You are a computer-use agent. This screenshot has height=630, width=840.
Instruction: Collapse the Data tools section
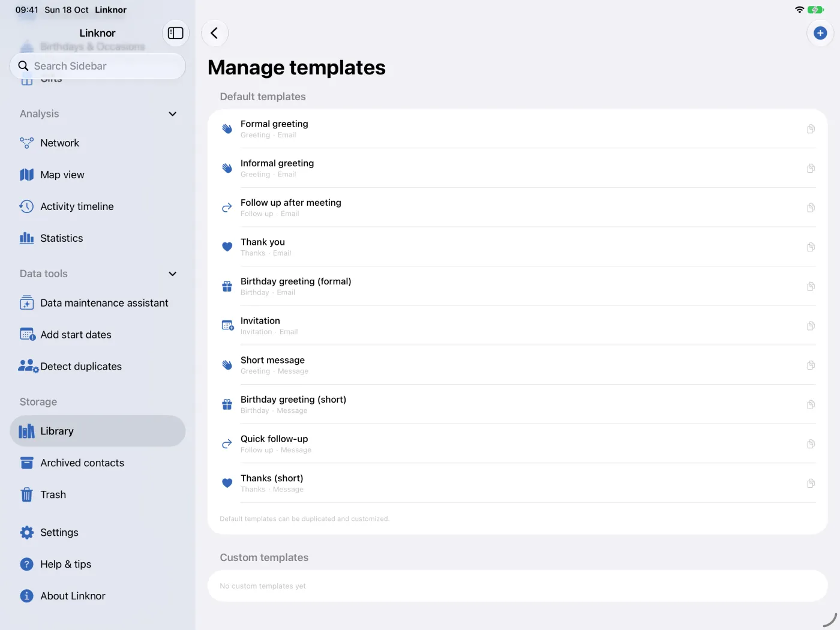click(x=172, y=274)
